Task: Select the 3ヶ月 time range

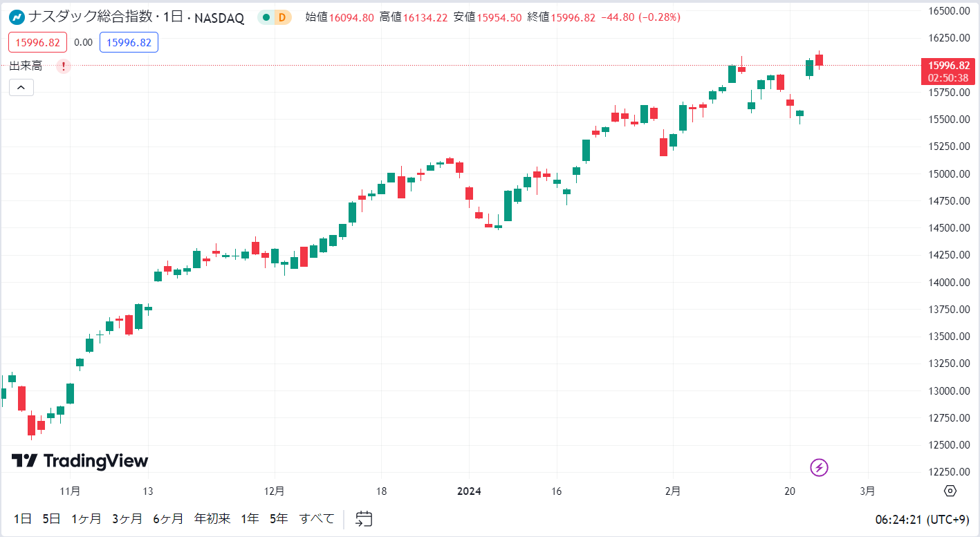Action: 127,518
